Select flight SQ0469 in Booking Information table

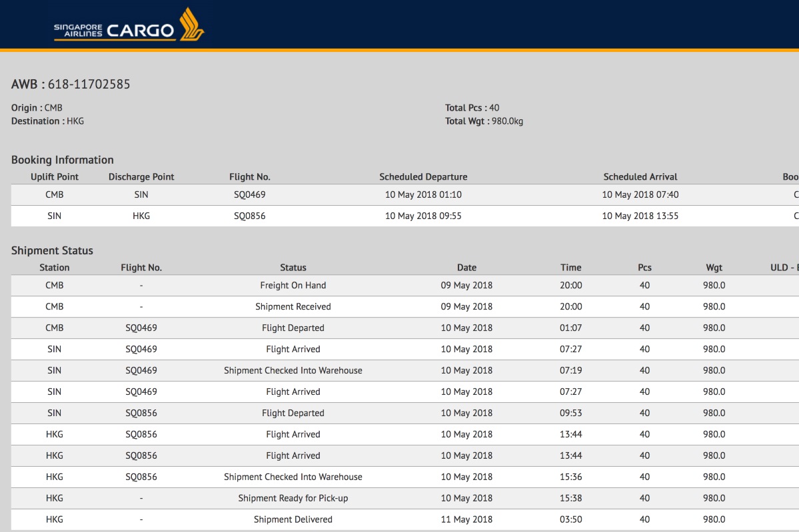[x=250, y=195]
